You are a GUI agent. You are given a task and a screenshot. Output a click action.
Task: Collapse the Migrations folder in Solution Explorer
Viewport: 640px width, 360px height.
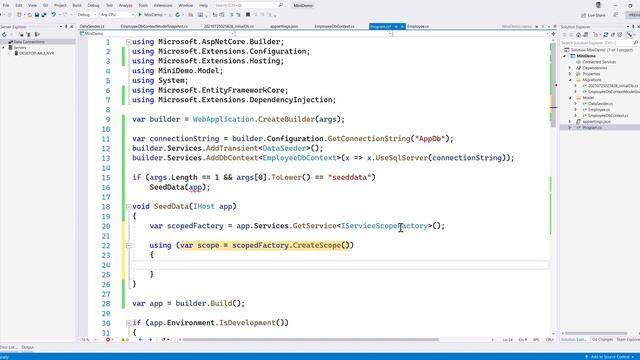point(570,80)
